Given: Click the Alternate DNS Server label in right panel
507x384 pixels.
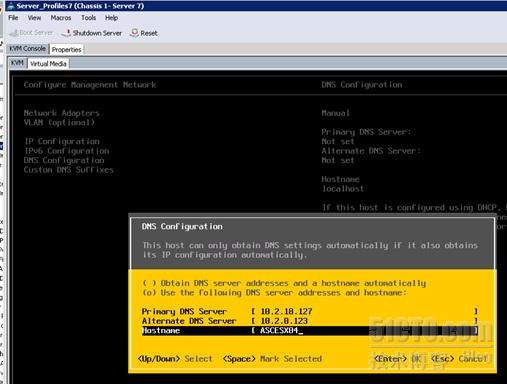Looking at the screenshot, I should 371,151.
